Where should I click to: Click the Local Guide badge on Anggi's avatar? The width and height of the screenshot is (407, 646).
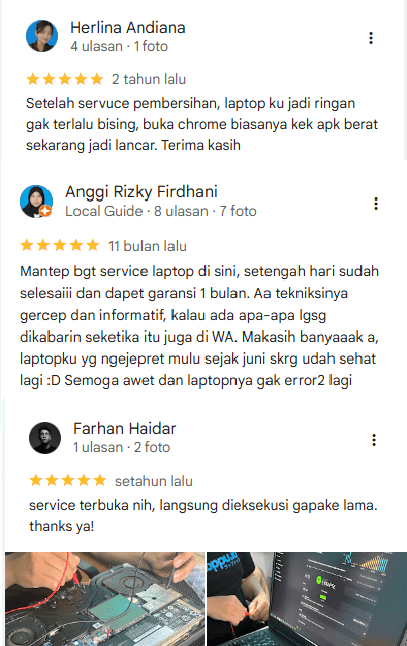(45, 211)
